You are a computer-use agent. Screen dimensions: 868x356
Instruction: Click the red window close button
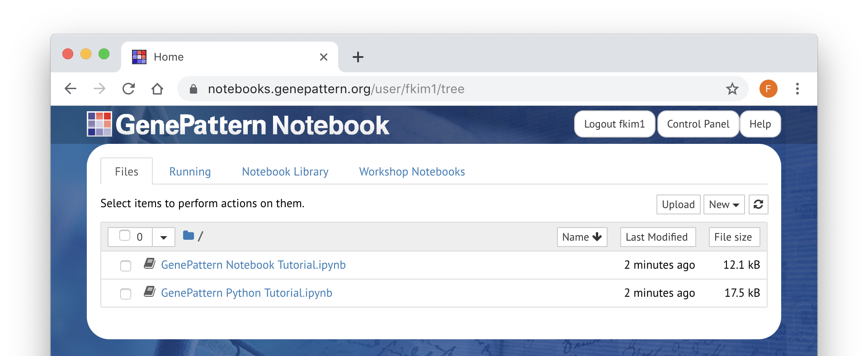[68, 54]
